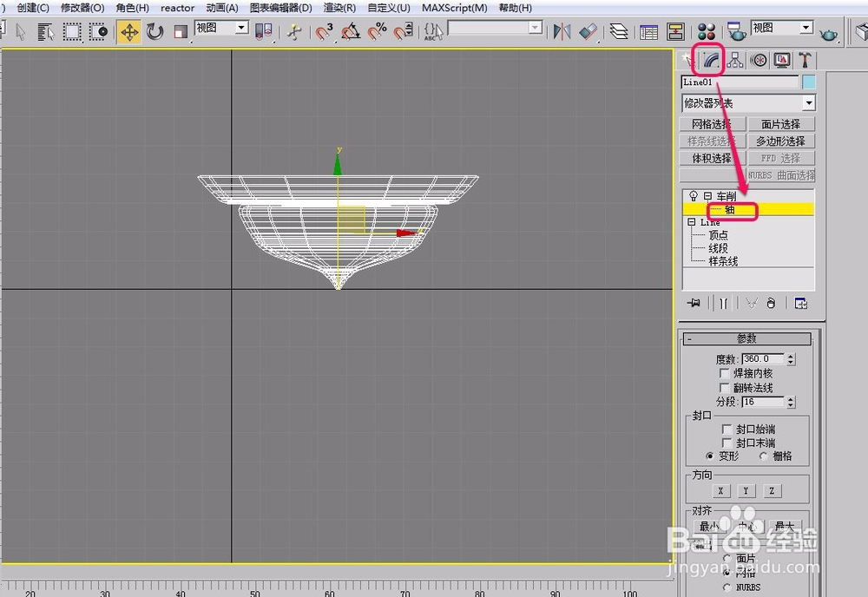Click the Z direction button
This screenshot has height=597, width=868.
(772, 491)
